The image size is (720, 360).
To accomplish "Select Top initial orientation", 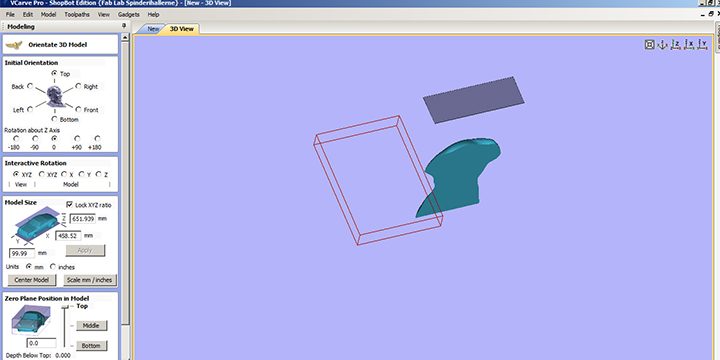I will pos(54,73).
